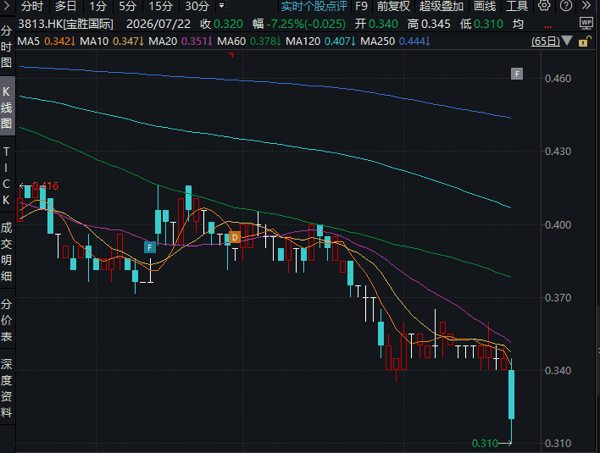Open the 工具 menu

[517, 6]
